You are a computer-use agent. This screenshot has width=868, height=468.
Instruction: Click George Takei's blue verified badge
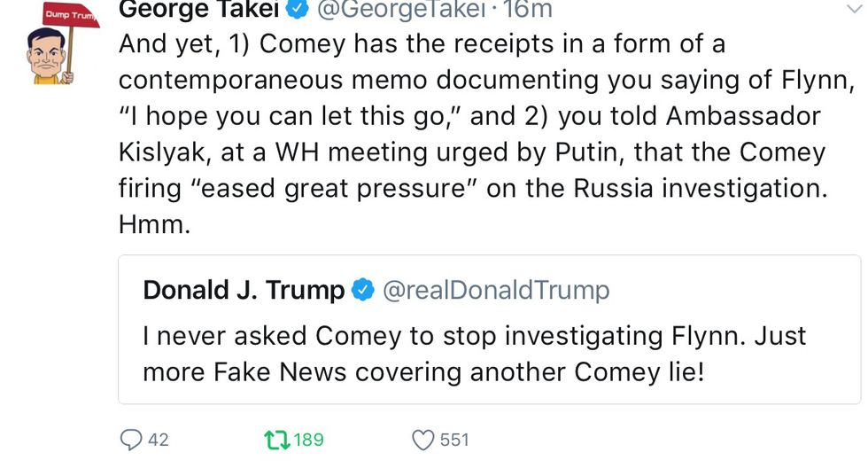point(297,10)
